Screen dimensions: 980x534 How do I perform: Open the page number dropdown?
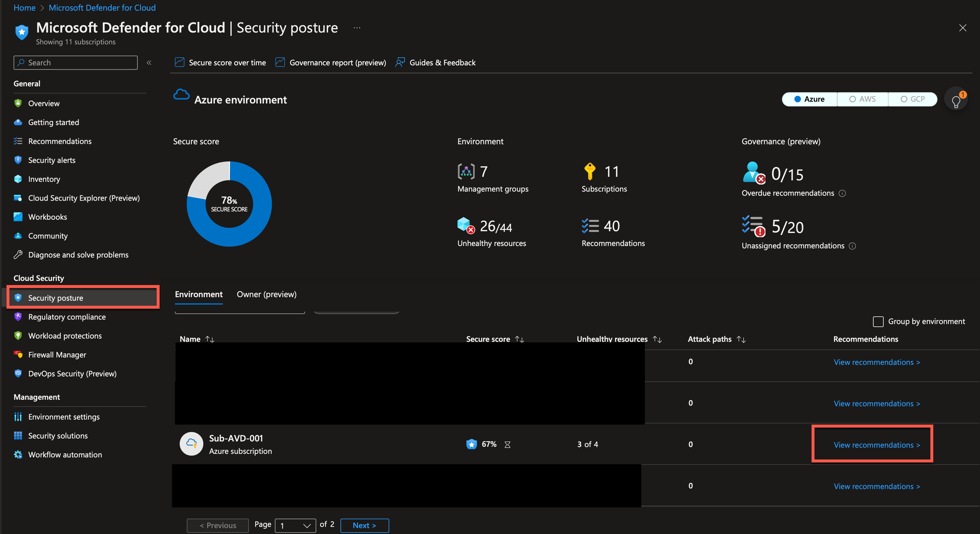295,526
